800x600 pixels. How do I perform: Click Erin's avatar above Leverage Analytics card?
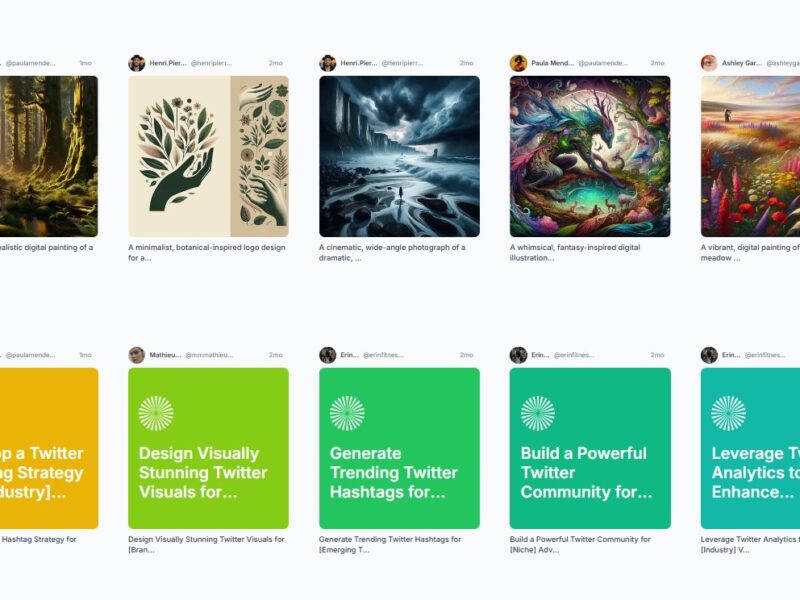point(709,355)
